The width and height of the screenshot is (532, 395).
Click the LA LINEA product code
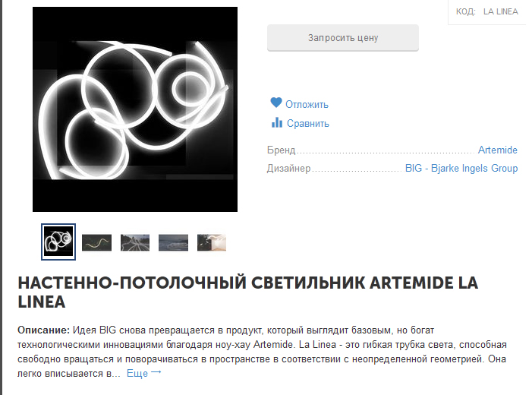[x=500, y=12]
